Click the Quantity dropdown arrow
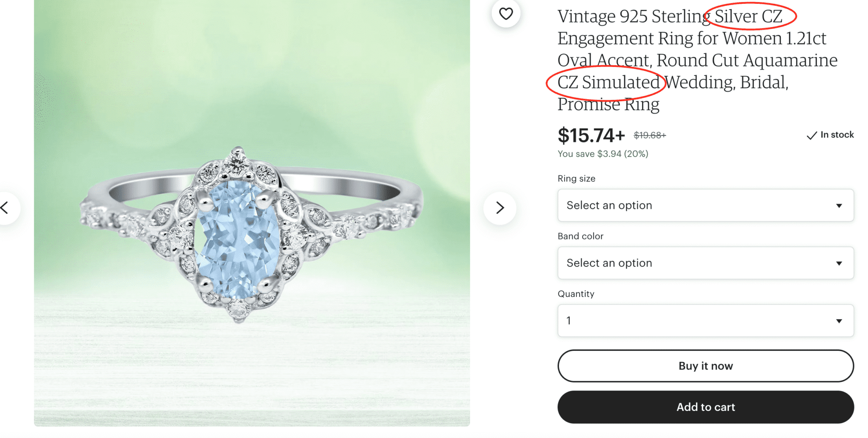This screenshot has height=438, width=868. coord(840,321)
